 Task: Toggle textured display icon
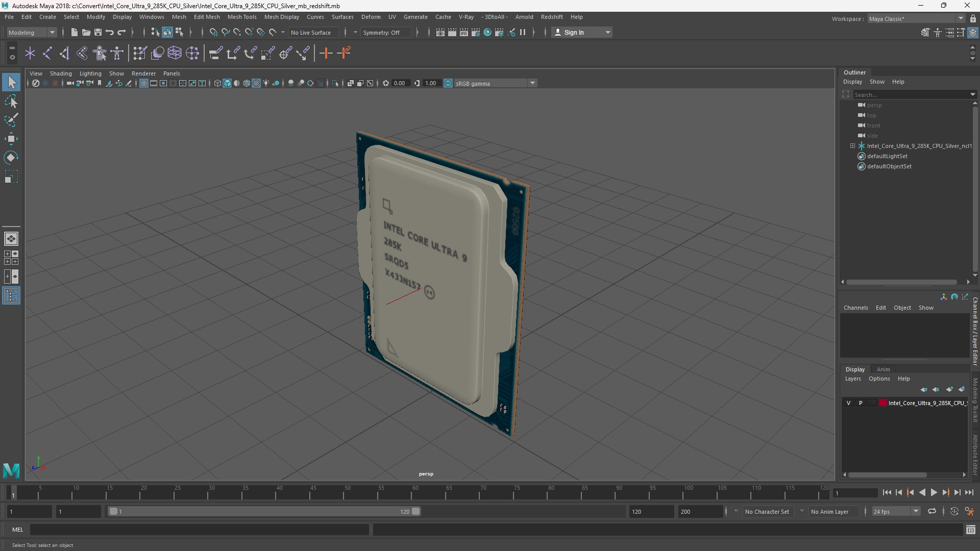click(x=256, y=83)
